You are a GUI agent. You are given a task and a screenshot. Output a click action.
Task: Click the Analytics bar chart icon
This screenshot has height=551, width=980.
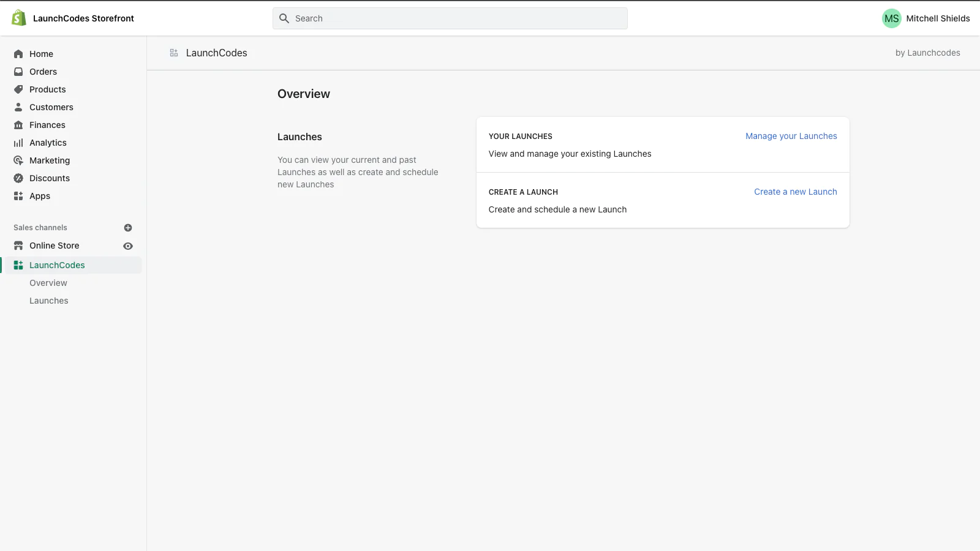(18, 143)
